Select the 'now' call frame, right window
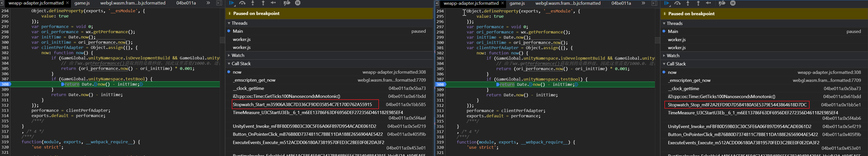Image resolution: width=868 pixels, height=156 pixels. [764, 72]
